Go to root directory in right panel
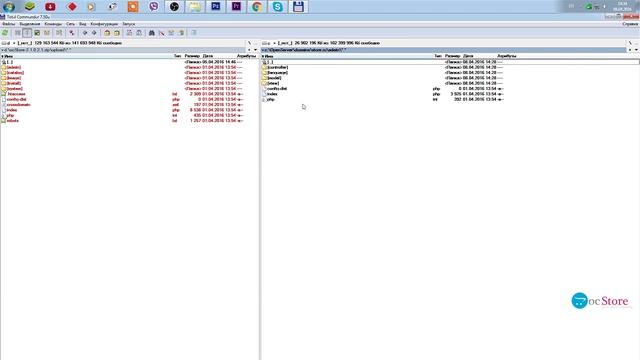The height and width of the screenshot is (360, 640). click(x=630, y=43)
